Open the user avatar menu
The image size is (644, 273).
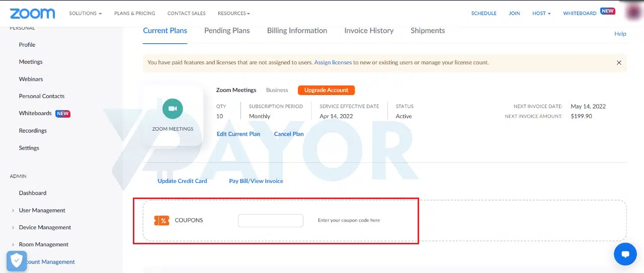pyautogui.click(x=632, y=12)
